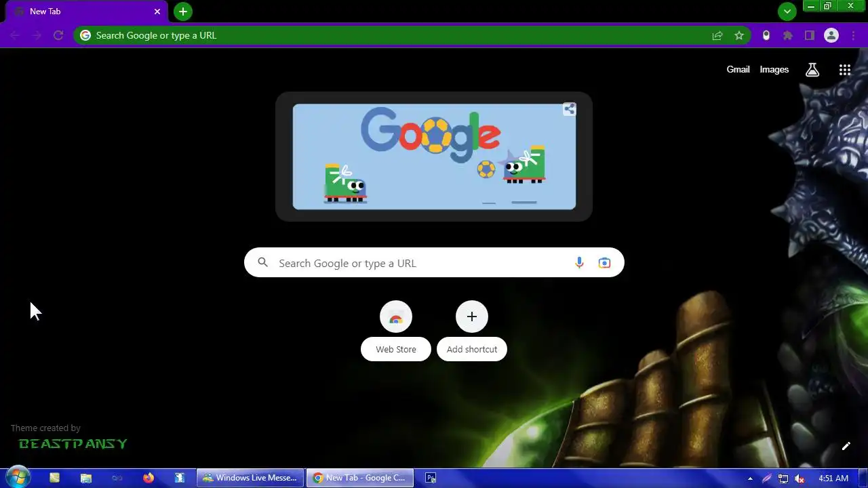This screenshot has height=488, width=868.
Task: Open the side panel
Action: [x=810, y=35]
